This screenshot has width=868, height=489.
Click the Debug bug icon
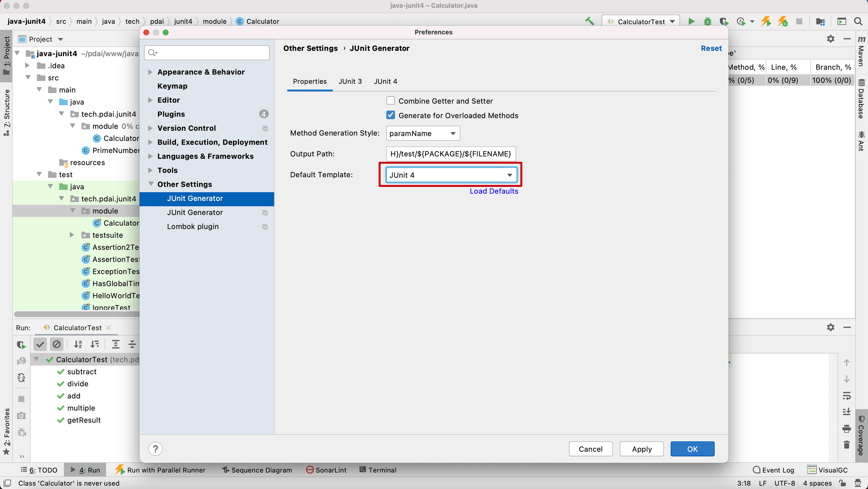tap(708, 22)
